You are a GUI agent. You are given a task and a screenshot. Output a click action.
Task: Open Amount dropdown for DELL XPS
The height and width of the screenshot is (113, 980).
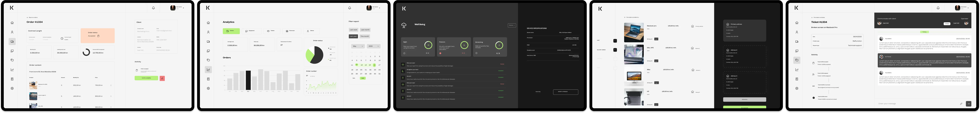[x=656, y=61]
